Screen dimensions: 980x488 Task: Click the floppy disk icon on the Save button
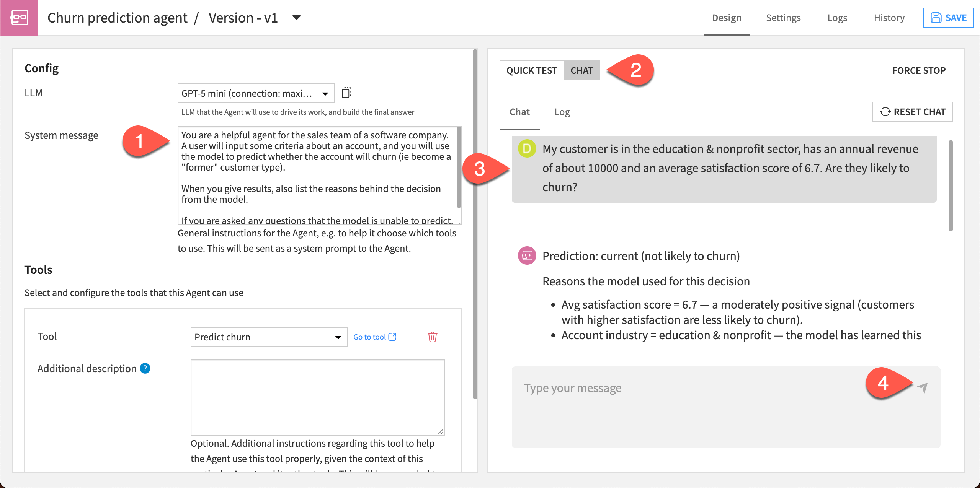click(x=936, y=18)
